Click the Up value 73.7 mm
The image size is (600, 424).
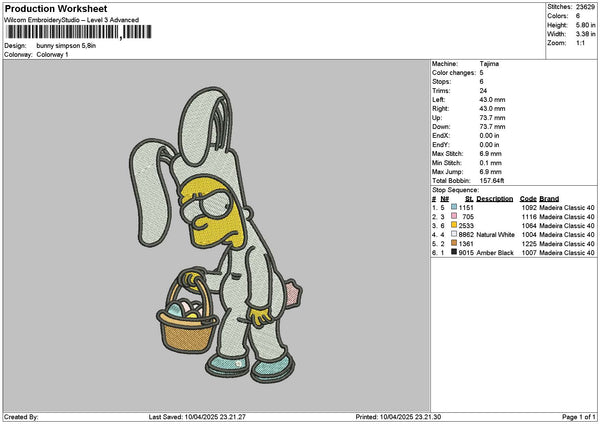[492, 118]
